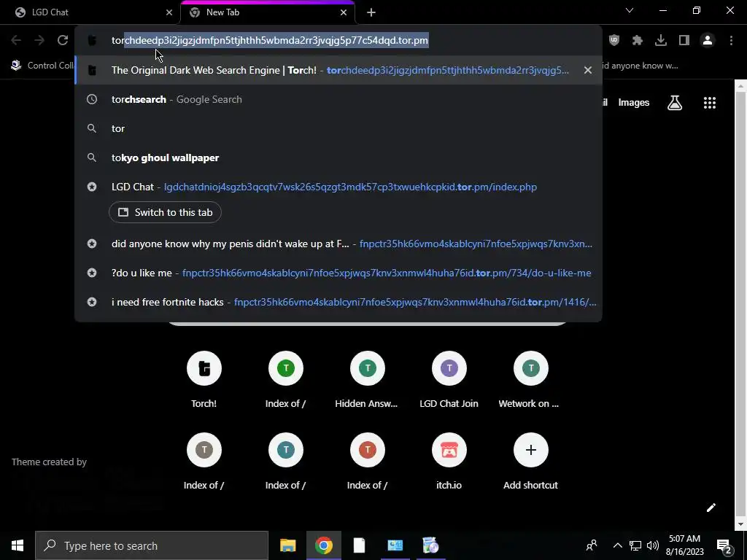
Task: Select the New Tab tab
Action: click(267, 12)
